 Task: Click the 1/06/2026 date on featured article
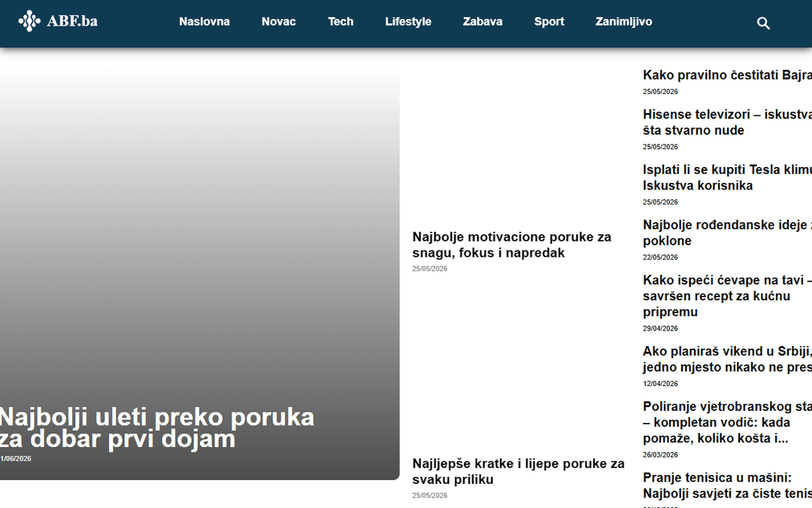coord(16,459)
